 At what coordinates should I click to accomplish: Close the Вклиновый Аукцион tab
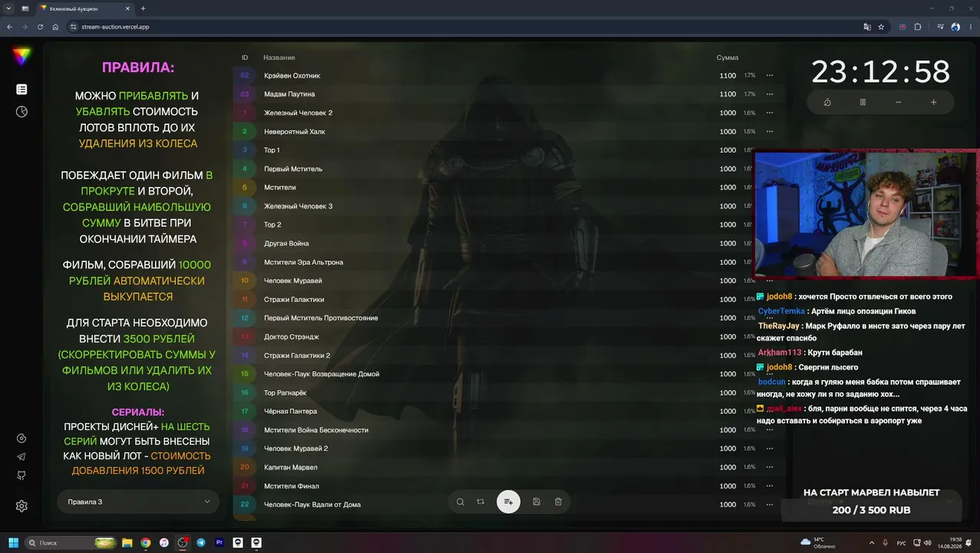(x=127, y=8)
